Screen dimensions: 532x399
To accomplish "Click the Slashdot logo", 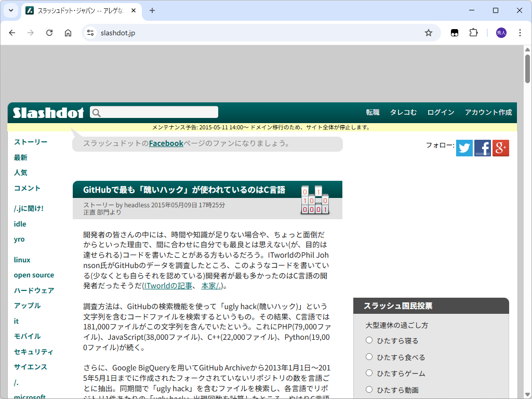I will (x=48, y=112).
